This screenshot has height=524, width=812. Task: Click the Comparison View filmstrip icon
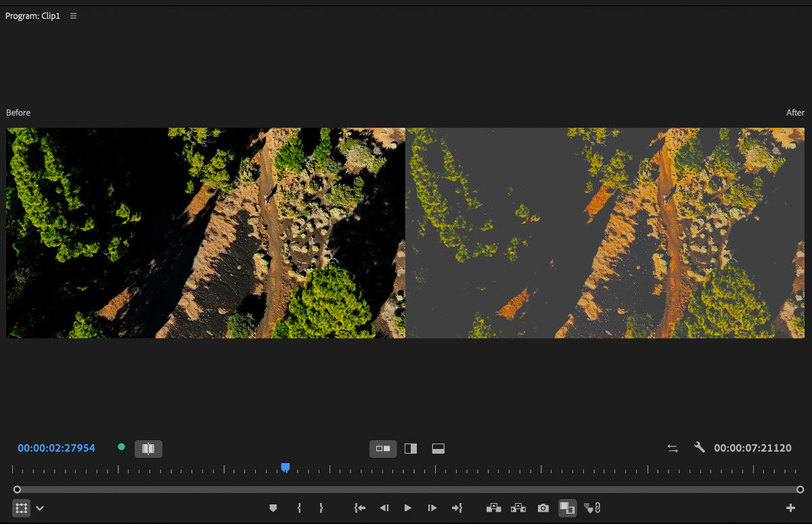[x=567, y=508]
